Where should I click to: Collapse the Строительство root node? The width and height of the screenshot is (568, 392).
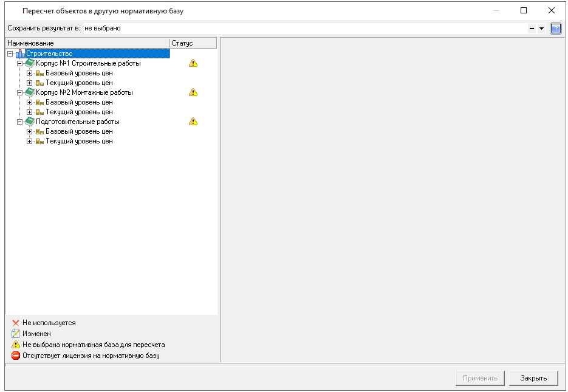pos(10,53)
